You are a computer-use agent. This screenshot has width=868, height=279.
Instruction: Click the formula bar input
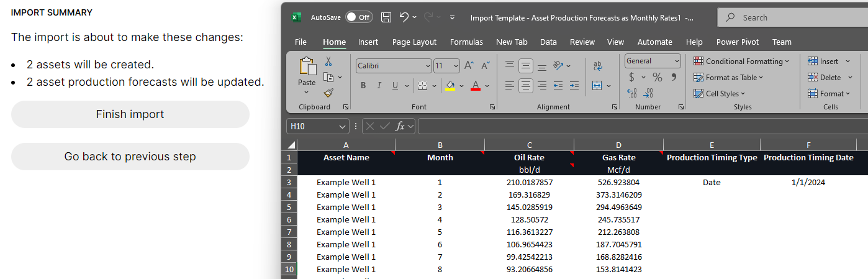[x=643, y=126]
